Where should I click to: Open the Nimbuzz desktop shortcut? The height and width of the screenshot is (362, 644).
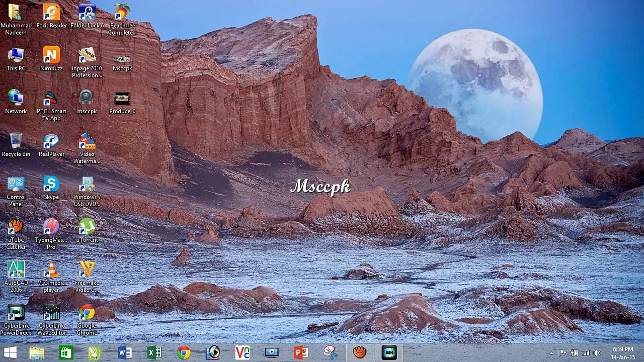point(51,59)
